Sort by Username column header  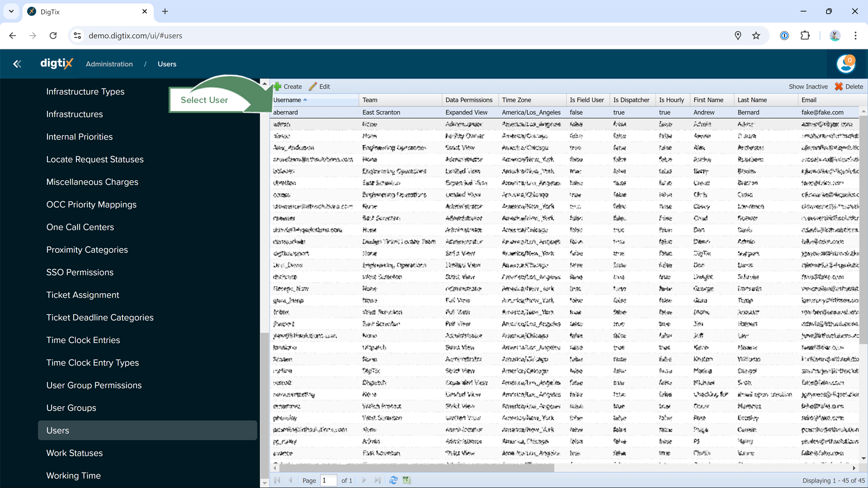tap(287, 100)
